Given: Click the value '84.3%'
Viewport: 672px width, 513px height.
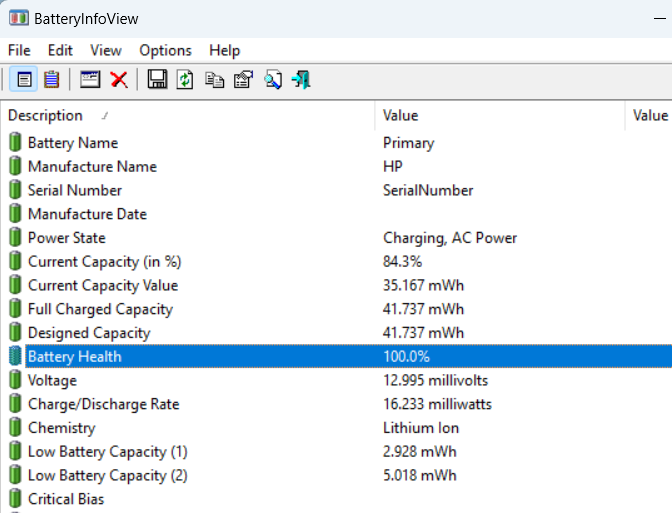Looking at the screenshot, I should [402, 261].
